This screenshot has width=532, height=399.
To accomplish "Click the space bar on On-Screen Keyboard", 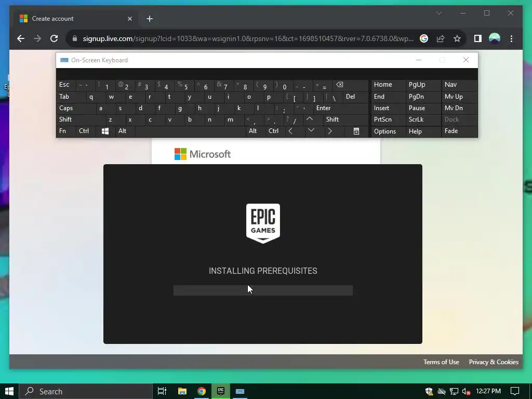I will point(190,131).
